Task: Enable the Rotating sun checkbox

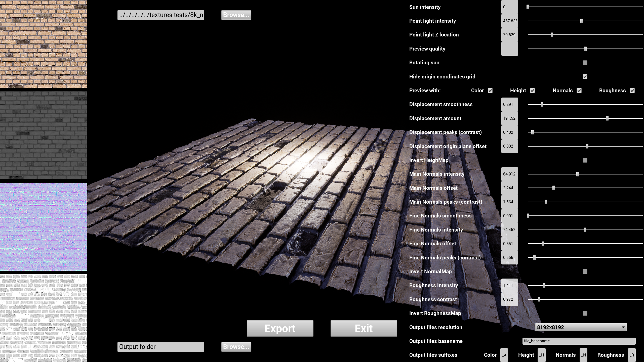Action: point(585,63)
